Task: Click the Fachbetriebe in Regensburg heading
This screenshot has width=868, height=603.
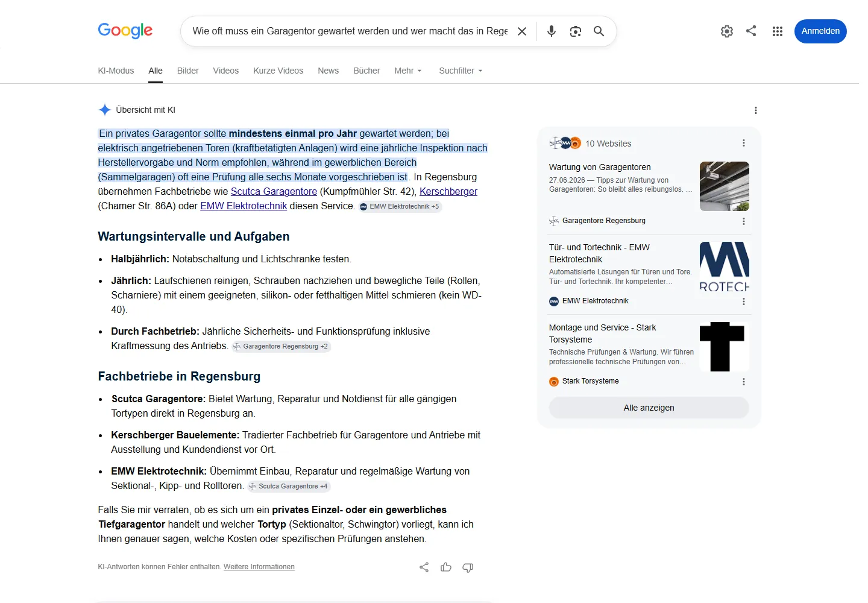Action: [x=179, y=376]
